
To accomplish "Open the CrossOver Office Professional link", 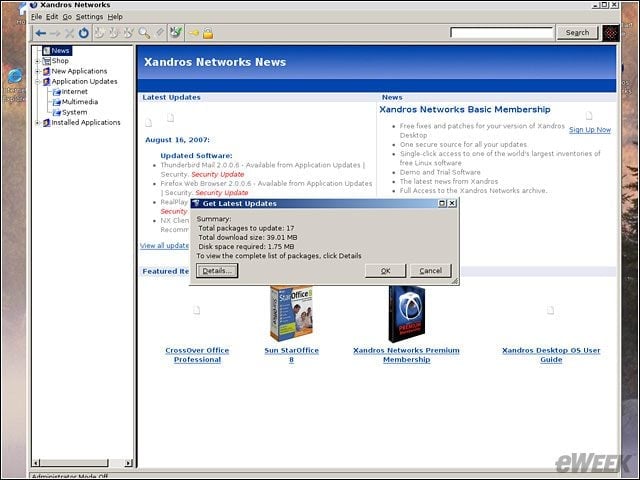I will pos(197,355).
